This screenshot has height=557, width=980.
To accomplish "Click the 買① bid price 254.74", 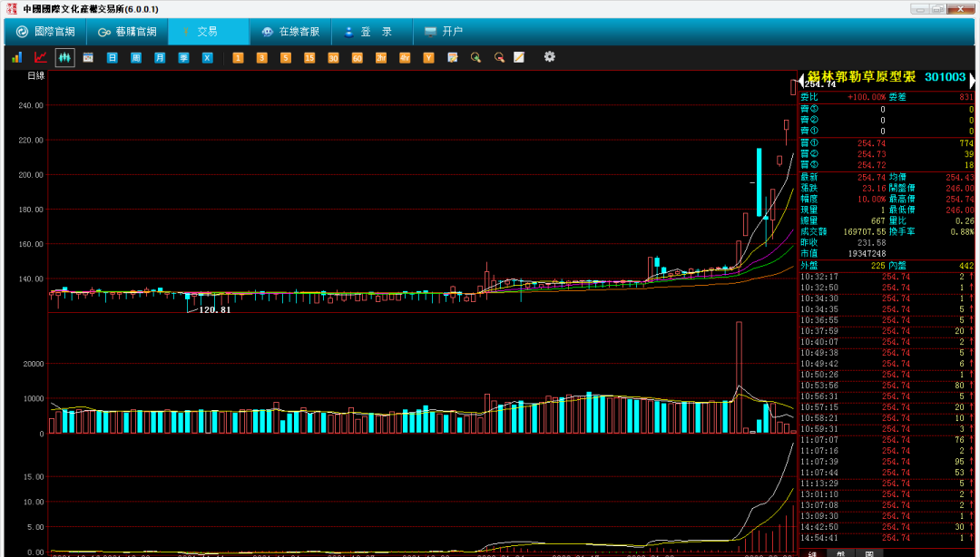I will click(871, 143).
